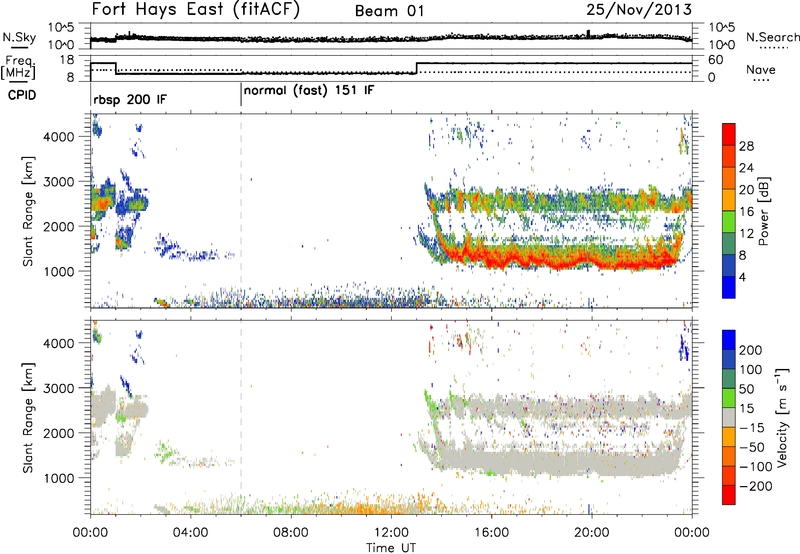
Task: Click the velocity panel 'Slant Range [km]' label
Action: point(28,417)
